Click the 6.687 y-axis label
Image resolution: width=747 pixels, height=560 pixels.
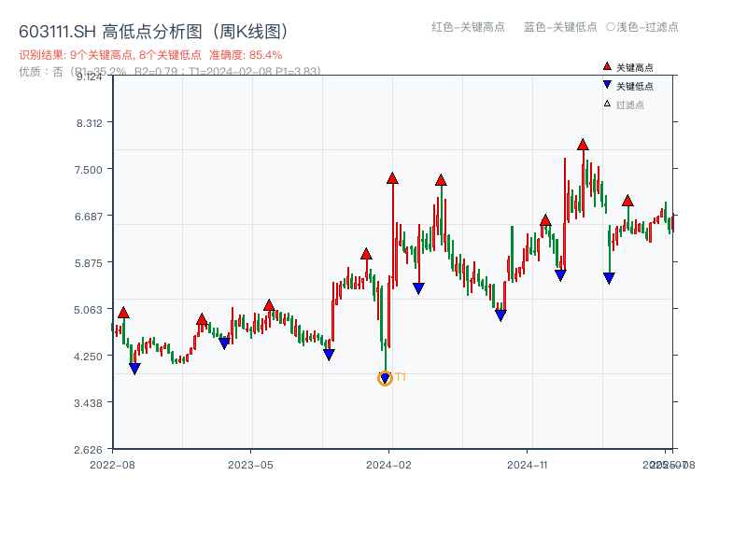tap(89, 217)
